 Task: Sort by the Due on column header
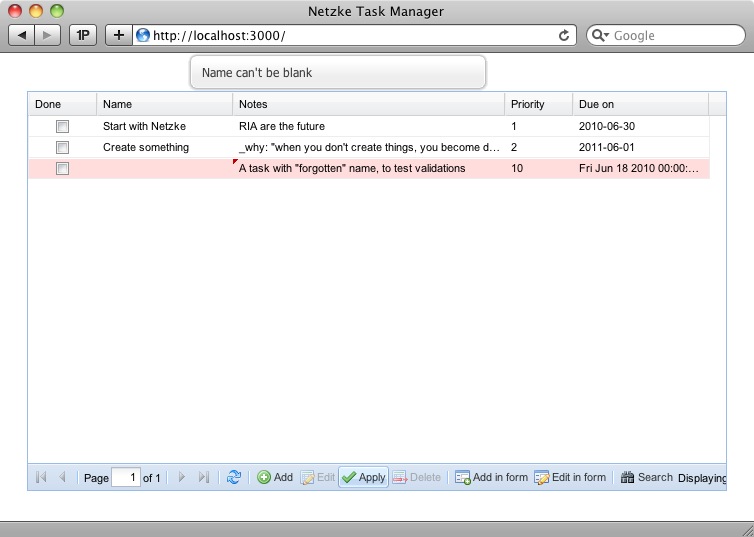click(x=641, y=104)
